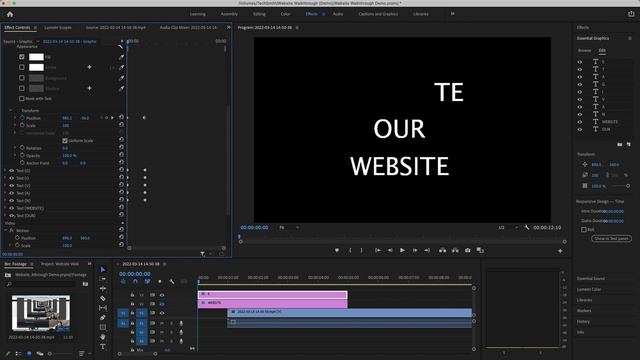Click the Show in Text panel button

pos(611,238)
